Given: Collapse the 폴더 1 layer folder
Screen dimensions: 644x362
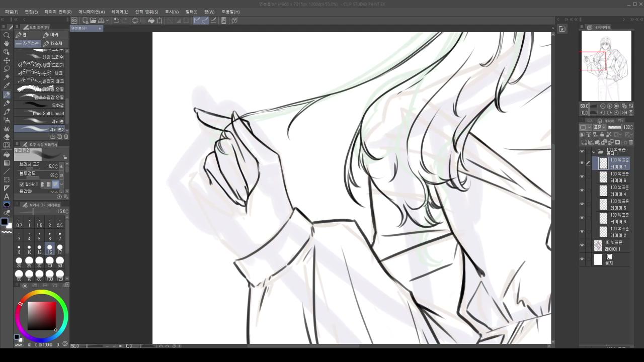Looking at the screenshot, I should click(594, 151).
